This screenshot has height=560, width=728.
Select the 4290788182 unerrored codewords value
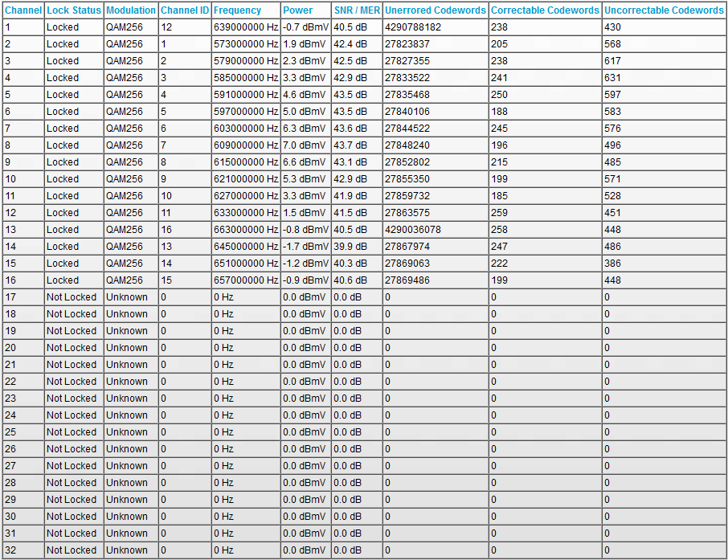(413, 27)
